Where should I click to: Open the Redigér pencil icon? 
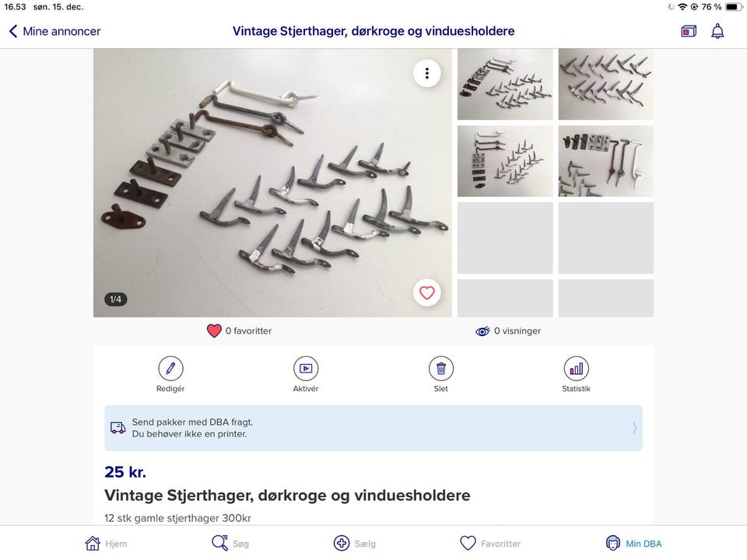point(170,368)
